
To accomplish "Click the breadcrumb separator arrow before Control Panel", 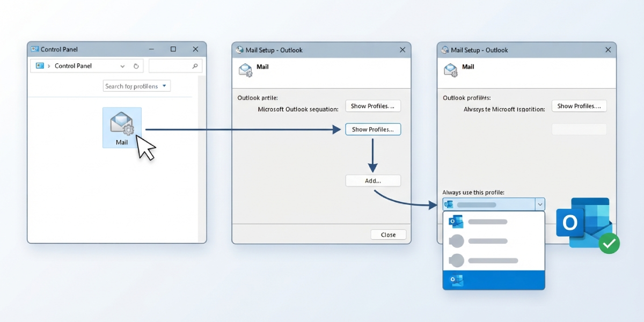I will point(49,65).
